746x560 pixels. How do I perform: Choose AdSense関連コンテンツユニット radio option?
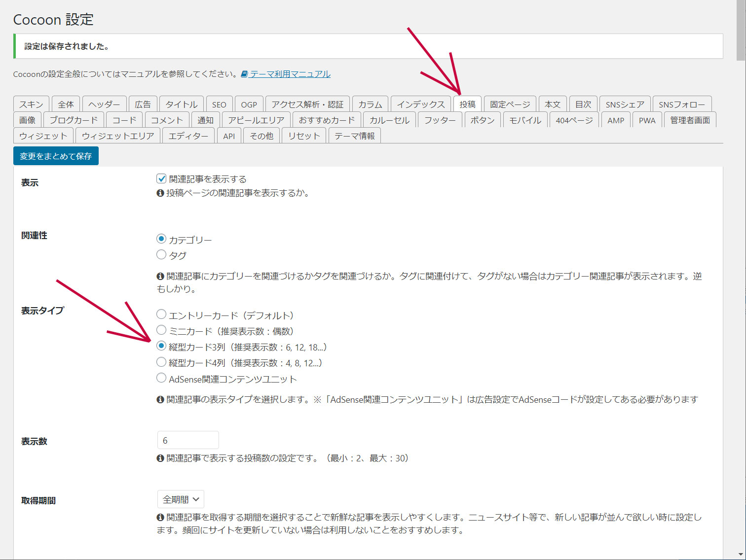click(161, 378)
